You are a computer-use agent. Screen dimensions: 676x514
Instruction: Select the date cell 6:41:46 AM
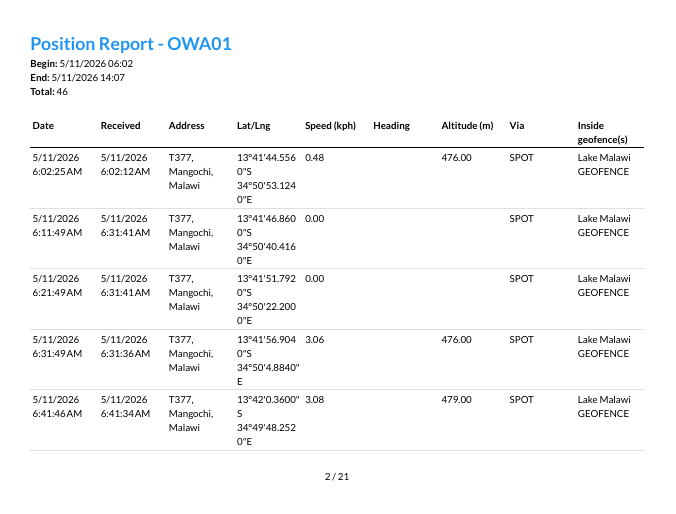[x=57, y=406]
